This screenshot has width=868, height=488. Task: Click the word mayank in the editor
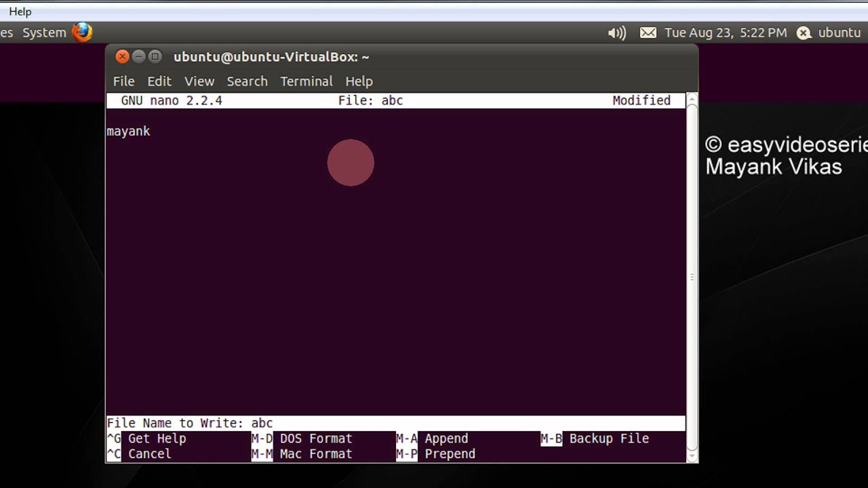click(128, 131)
